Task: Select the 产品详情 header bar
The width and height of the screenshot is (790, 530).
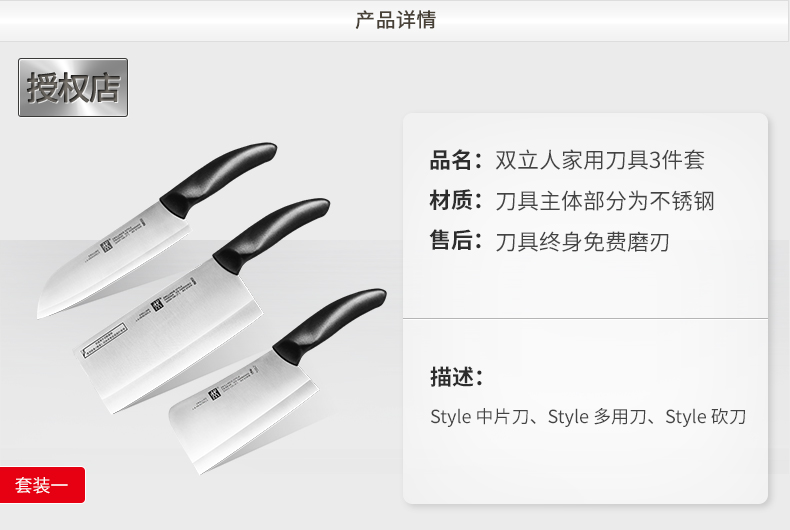Action: 395,21
